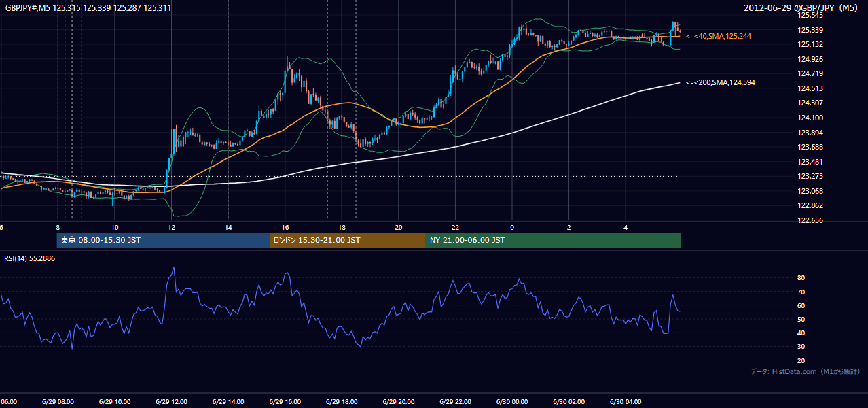
Task: Click the price axis value 124.926
Action: 811,59
